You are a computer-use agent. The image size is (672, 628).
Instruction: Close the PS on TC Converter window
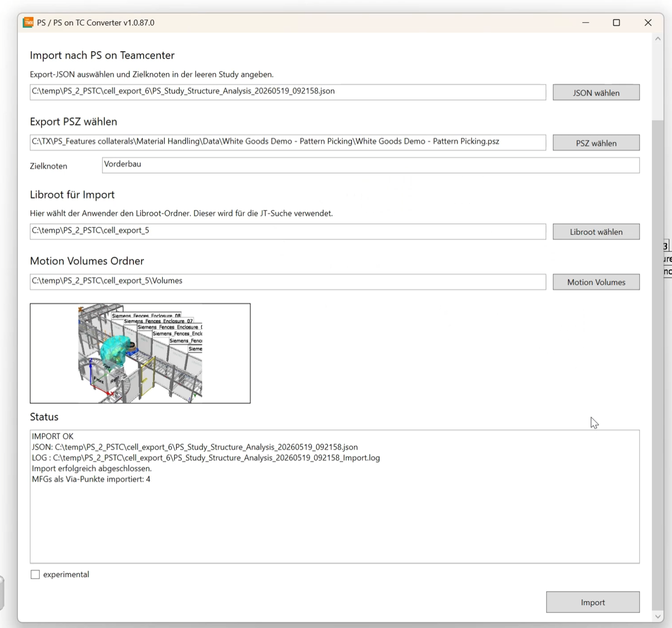coord(648,22)
